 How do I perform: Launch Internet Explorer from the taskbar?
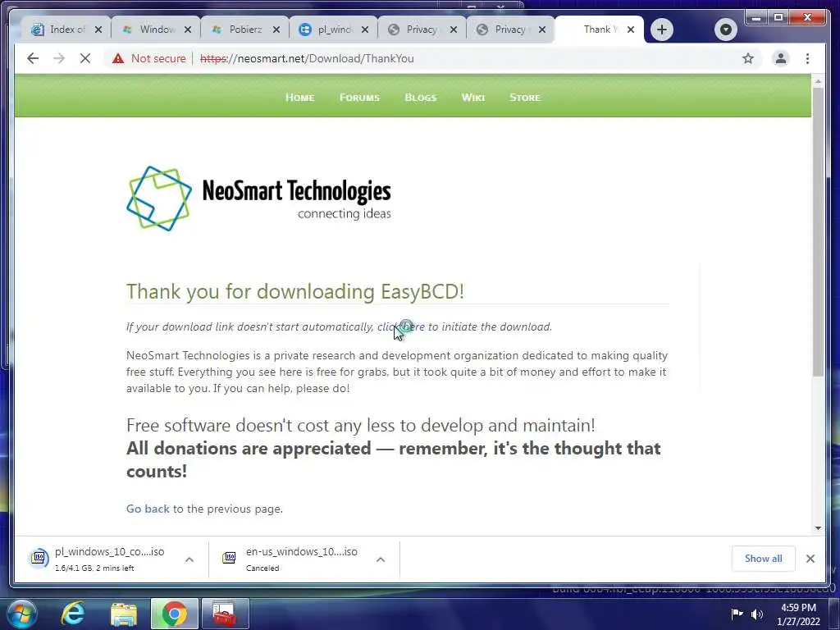coord(73,614)
